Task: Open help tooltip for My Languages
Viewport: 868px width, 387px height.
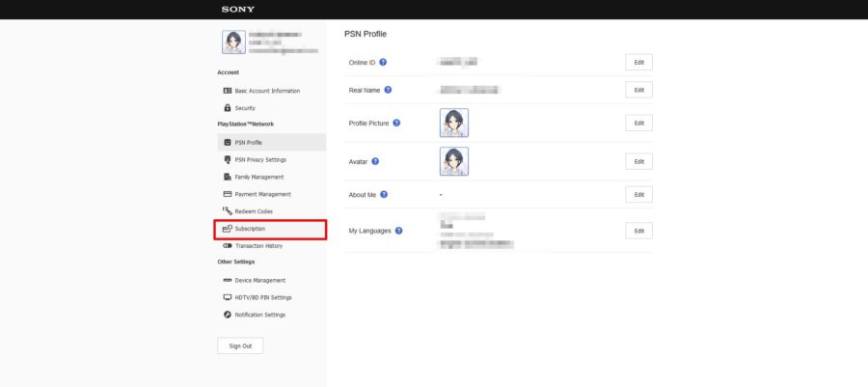Action: pos(398,231)
